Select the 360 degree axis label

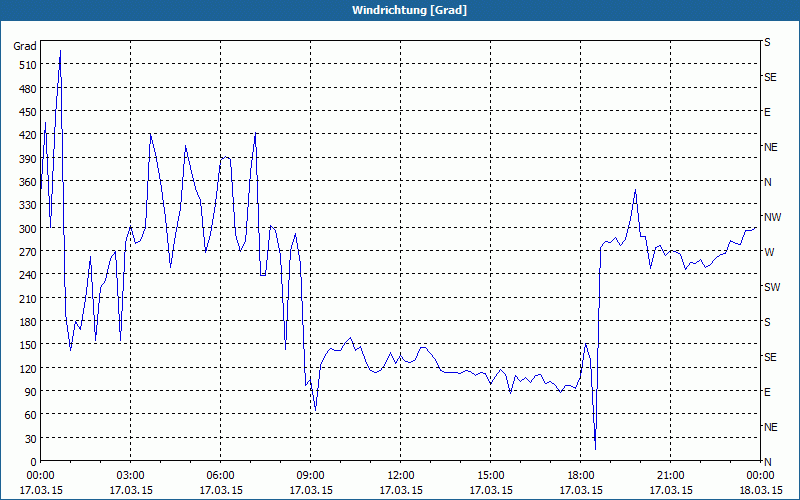(28, 182)
